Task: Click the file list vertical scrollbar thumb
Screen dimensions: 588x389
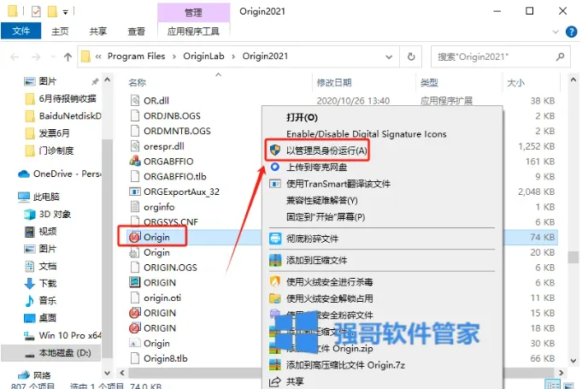Action: tap(573, 257)
